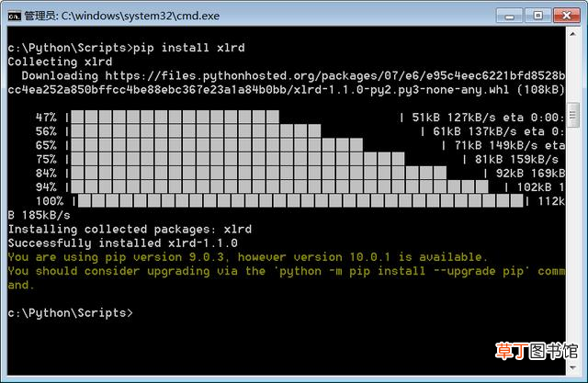Maximize the cmd.exe window
Screen dimensions: 588x383
point(537,16)
